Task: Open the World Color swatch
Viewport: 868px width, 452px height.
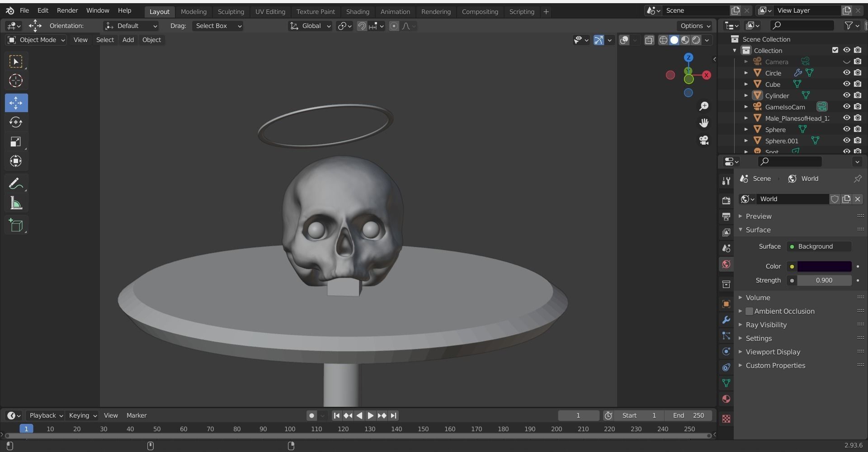Action: [x=824, y=266]
